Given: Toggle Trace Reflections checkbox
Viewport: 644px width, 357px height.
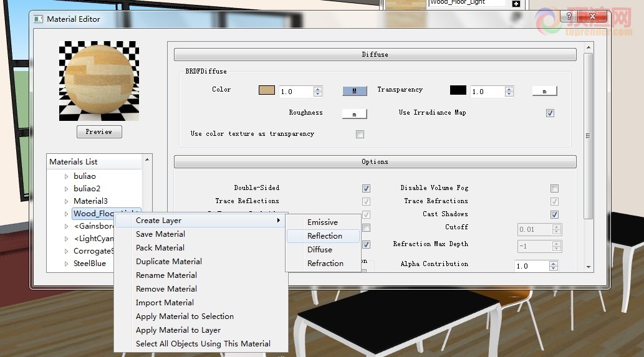Looking at the screenshot, I should 366,201.
